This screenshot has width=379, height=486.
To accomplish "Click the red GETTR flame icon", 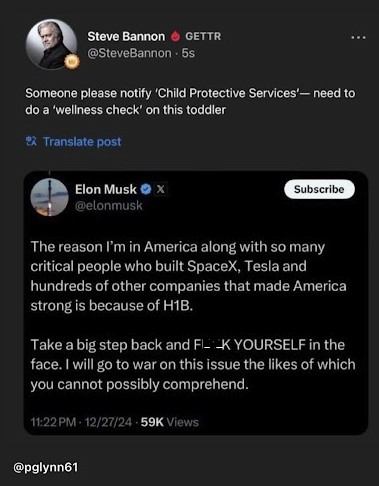I will coord(175,36).
